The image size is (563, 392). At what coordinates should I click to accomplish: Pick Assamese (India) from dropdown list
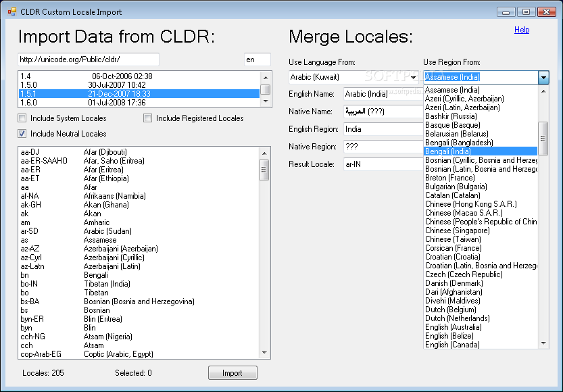tap(481, 90)
